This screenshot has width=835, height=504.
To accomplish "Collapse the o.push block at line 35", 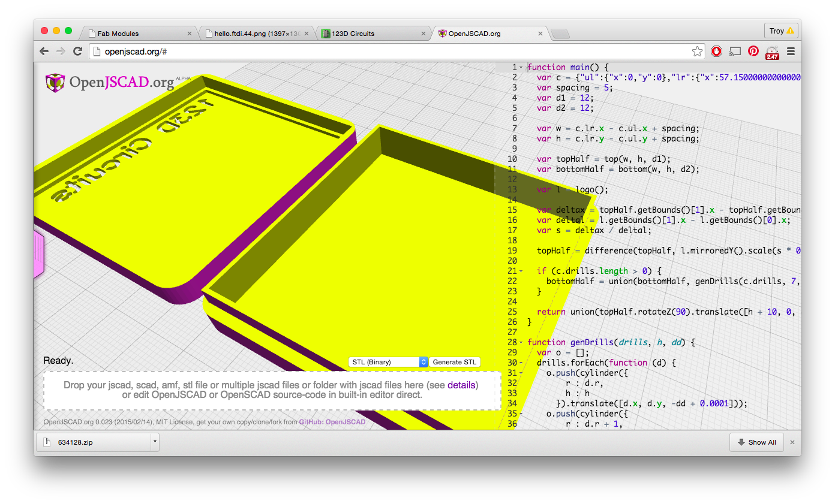I will click(521, 414).
